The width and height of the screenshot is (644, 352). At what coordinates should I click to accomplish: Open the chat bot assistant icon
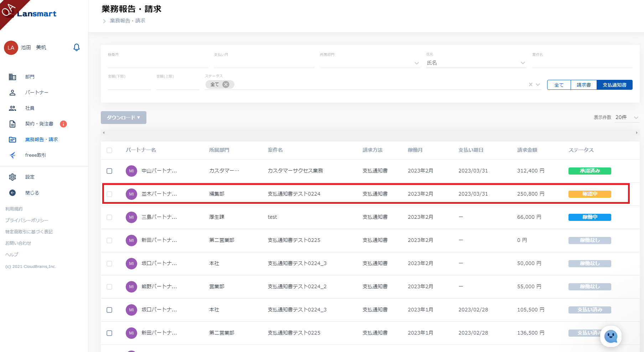[611, 336]
